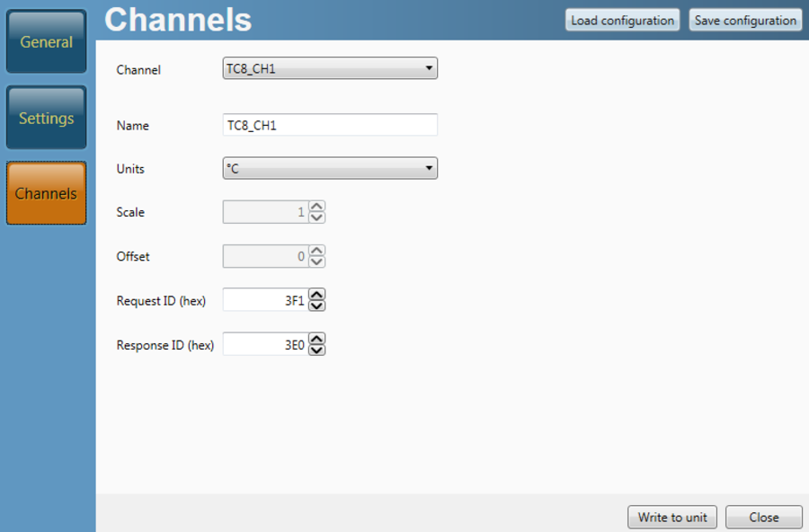Expand the Units dropdown
This screenshot has width=809, height=532.
330,168
